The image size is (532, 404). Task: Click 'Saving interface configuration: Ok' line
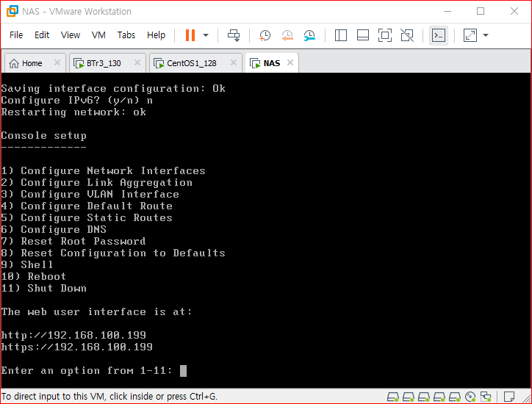(x=113, y=89)
